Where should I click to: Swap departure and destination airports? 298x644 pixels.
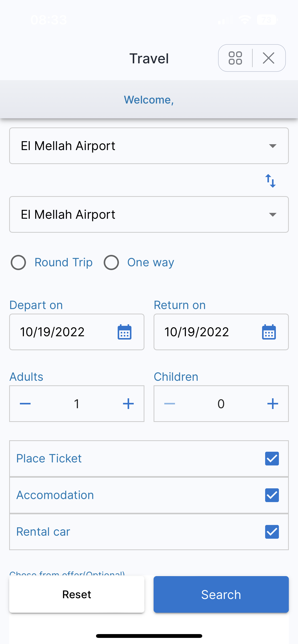pyautogui.click(x=270, y=181)
